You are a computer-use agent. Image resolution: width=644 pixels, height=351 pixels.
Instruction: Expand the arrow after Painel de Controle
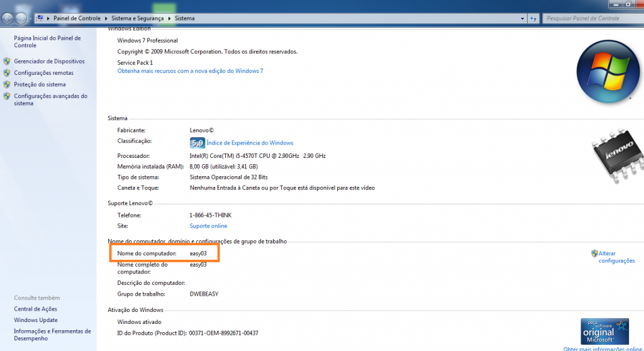pos(106,18)
